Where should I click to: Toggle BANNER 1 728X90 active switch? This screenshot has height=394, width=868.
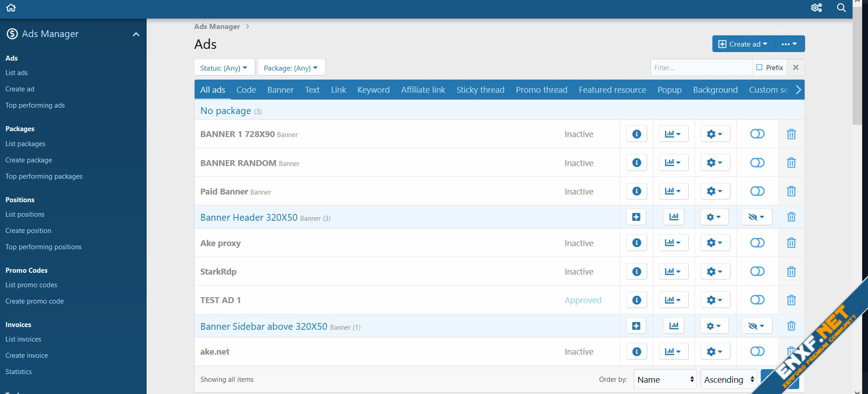point(757,134)
